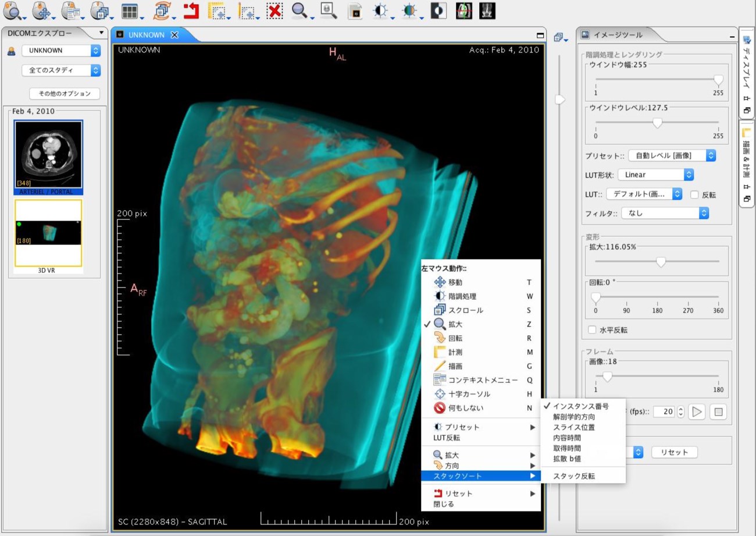Click the リセット button in right panel
The width and height of the screenshot is (756, 536).
[x=674, y=452]
